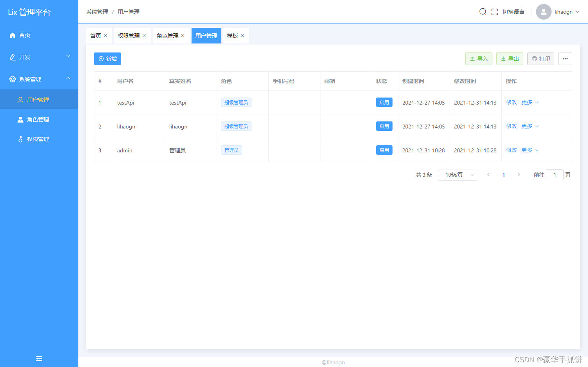Close the 权限管理 tab with its X
588x367 pixels.
point(144,36)
